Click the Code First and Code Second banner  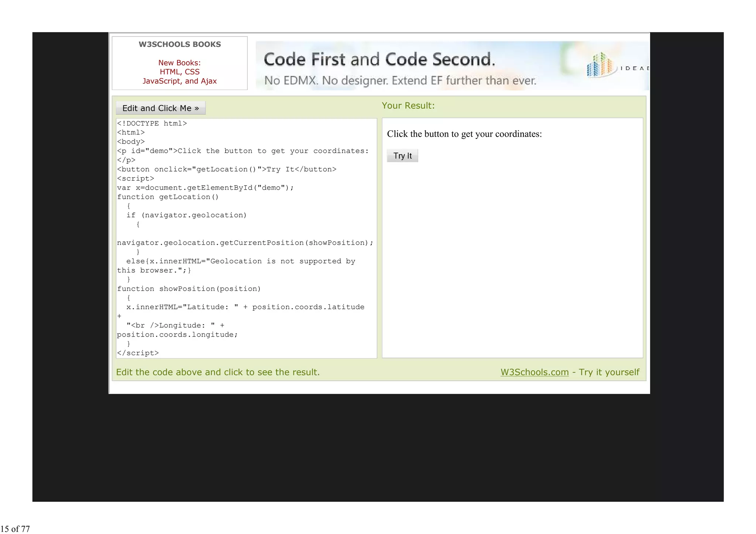(x=379, y=59)
